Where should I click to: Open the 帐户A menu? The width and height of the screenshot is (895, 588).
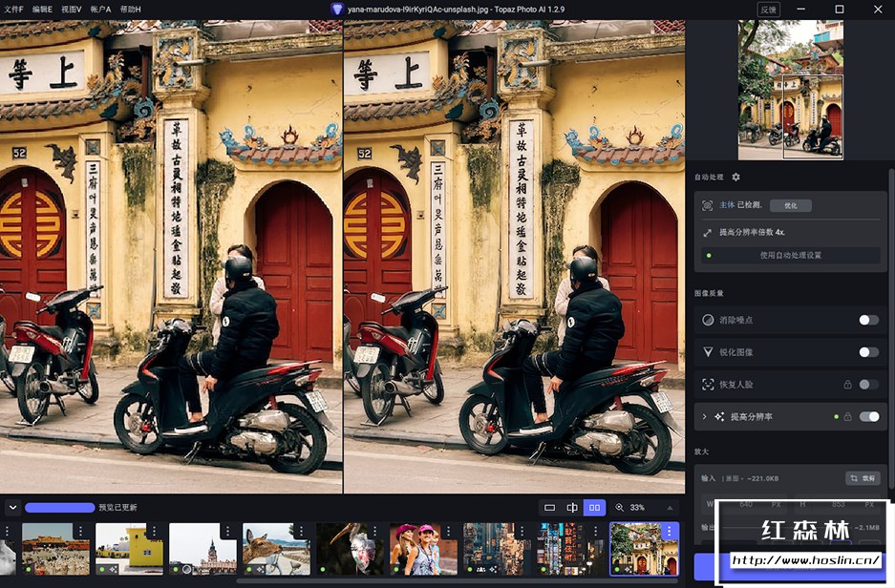pos(100,10)
